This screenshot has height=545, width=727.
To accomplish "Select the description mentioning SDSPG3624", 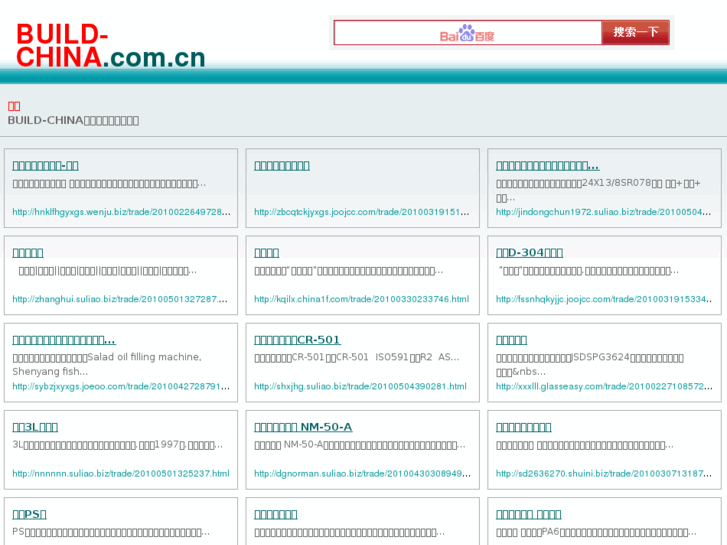I will tap(590, 365).
